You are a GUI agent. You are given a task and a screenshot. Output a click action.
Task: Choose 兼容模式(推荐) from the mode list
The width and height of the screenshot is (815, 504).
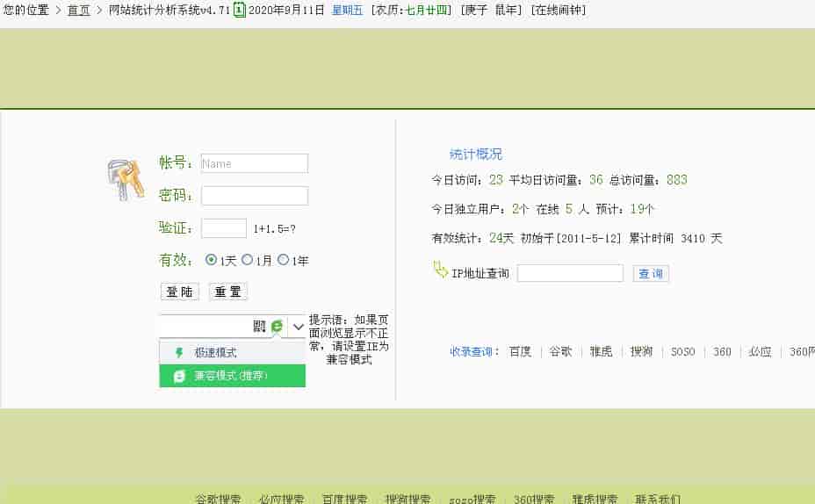pyautogui.click(x=233, y=376)
